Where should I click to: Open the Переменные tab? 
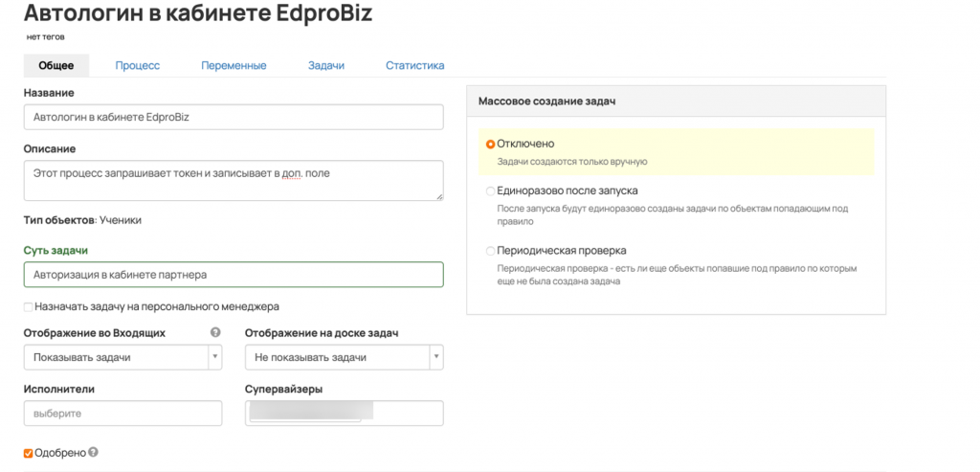tap(234, 66)
